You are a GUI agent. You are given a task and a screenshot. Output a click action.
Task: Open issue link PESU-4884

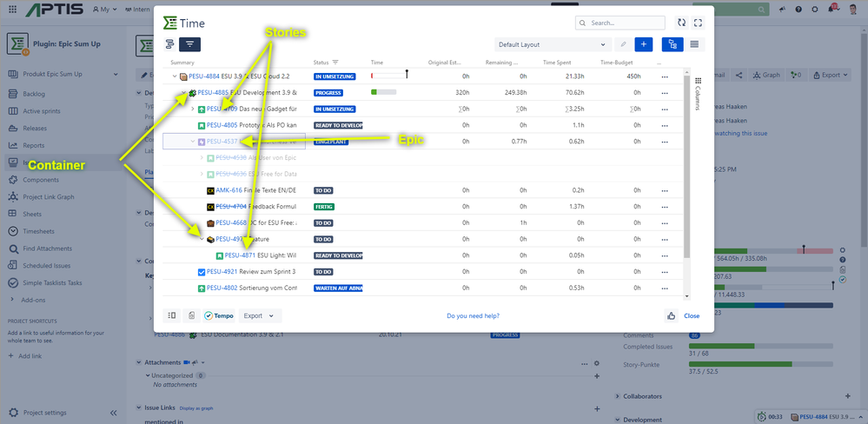203,76
